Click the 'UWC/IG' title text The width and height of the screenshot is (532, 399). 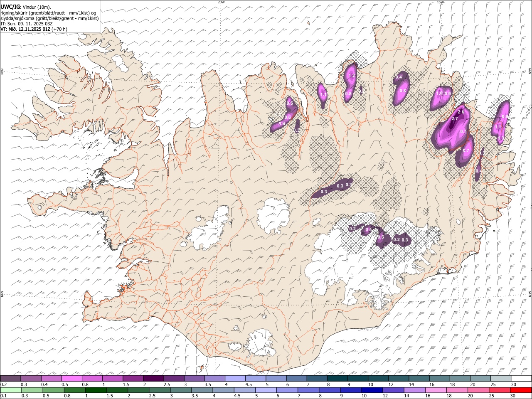(10, 7)
